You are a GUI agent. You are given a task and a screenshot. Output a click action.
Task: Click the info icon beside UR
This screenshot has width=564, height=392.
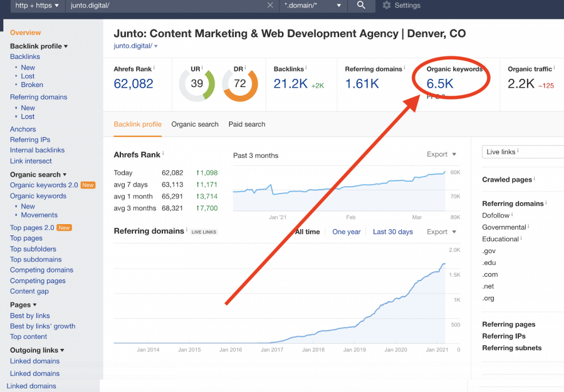[x=202, y=67]
